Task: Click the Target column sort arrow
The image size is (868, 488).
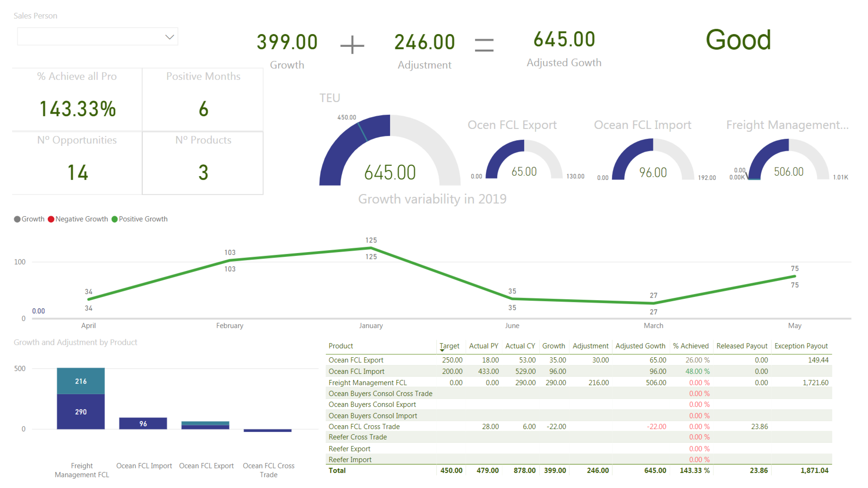Action: (x=442, y=351)
